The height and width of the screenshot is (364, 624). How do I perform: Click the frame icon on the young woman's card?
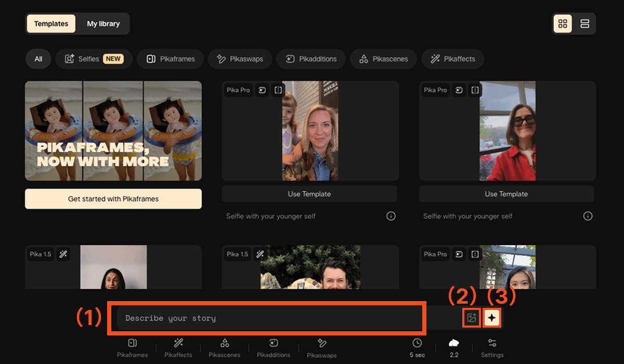point(475,254)
